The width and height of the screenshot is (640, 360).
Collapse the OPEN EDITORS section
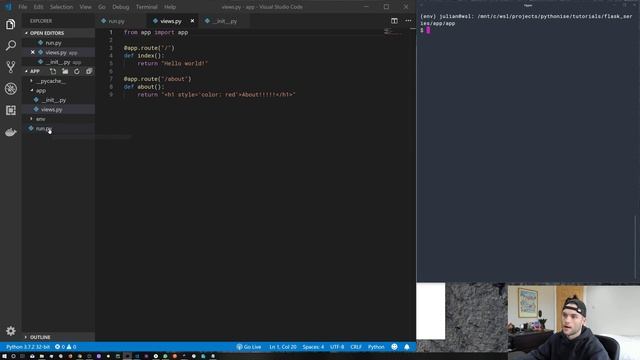58,33
